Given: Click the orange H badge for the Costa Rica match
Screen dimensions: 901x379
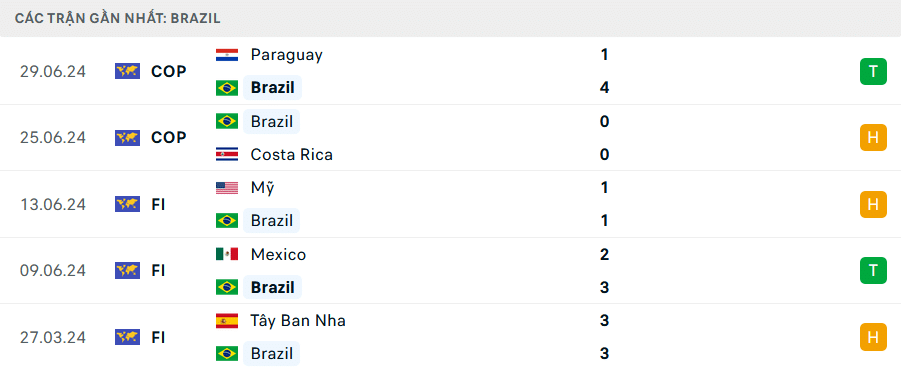Looking at the screenshot, I should coord(873,138).
